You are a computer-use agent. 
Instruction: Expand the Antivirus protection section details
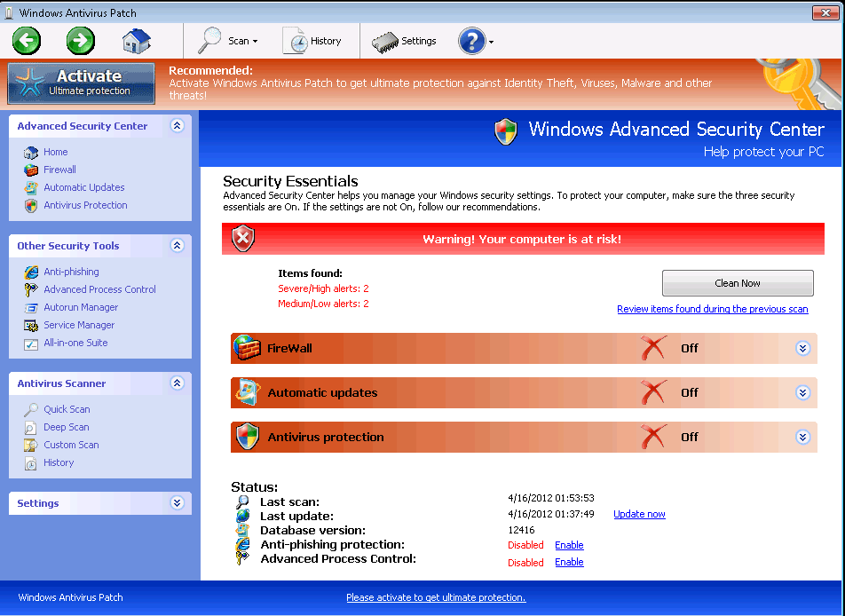[x=803, y=437]
